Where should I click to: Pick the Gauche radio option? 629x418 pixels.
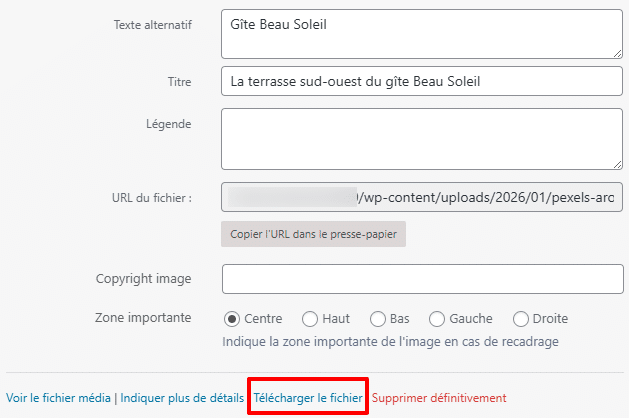click(437, 319)
